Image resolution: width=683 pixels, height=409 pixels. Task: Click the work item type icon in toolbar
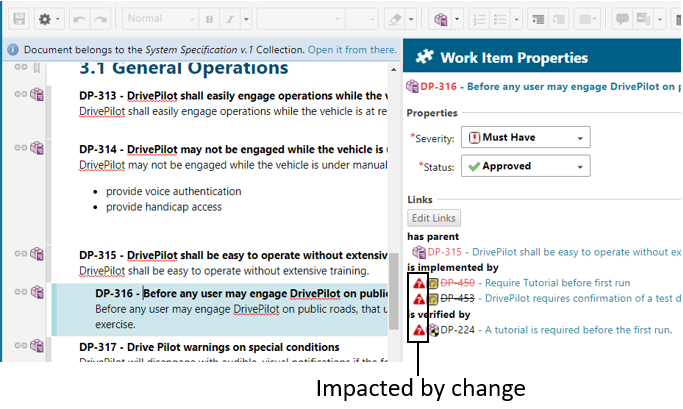[x=440, y=18]
